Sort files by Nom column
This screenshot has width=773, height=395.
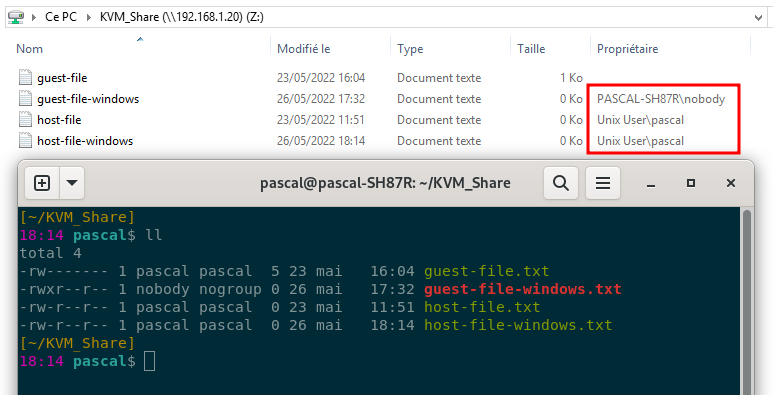coord(30,49)
